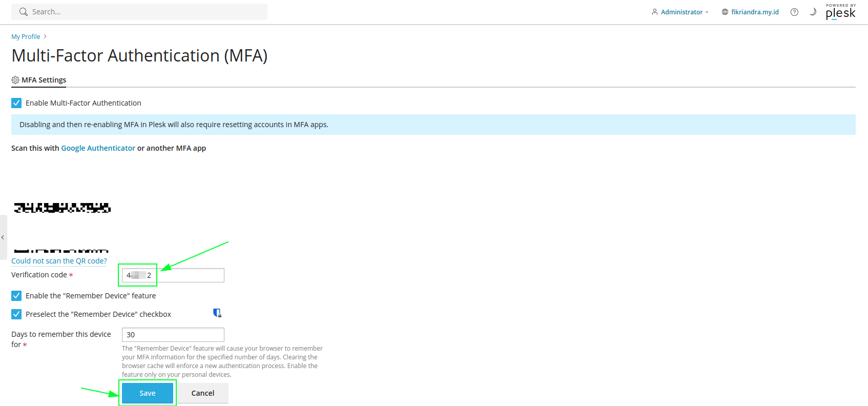868x406 pixels.
Task: Click the Save button
Action: (x=148, y=393)
